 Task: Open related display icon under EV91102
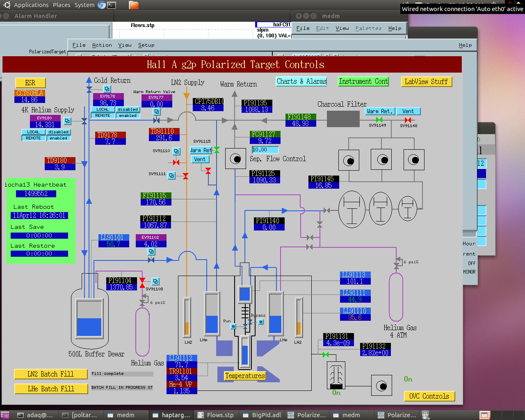(151, 251)
